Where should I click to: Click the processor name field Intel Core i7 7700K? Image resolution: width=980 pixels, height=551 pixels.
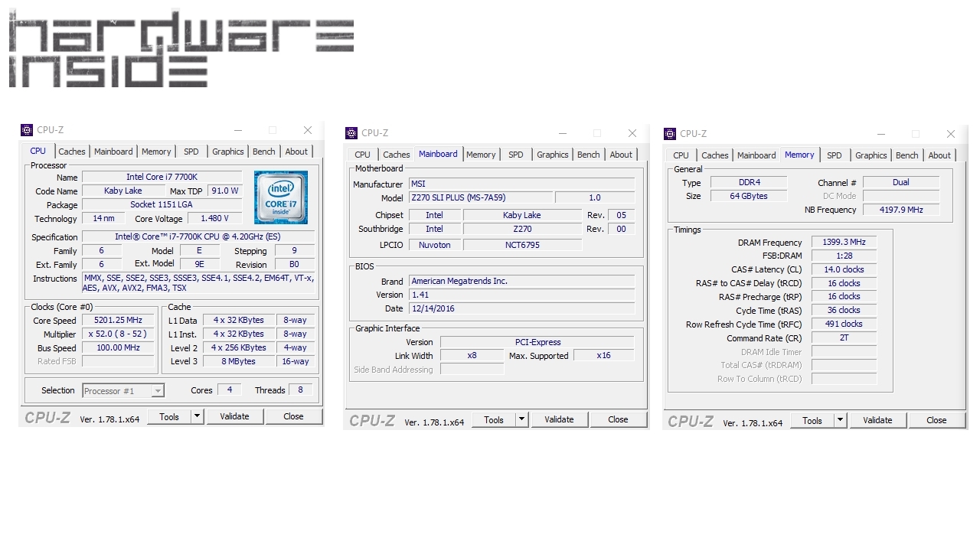(162, 177)
